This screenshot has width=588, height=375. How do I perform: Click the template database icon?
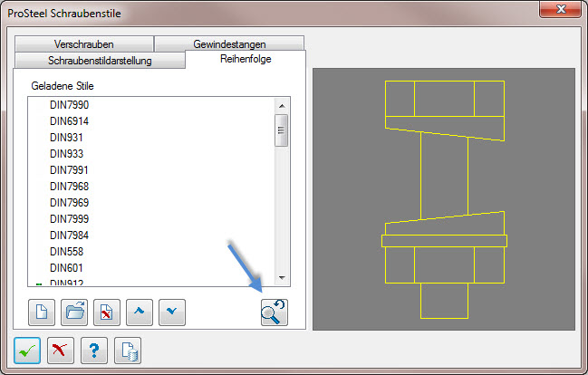click(128, 351)
